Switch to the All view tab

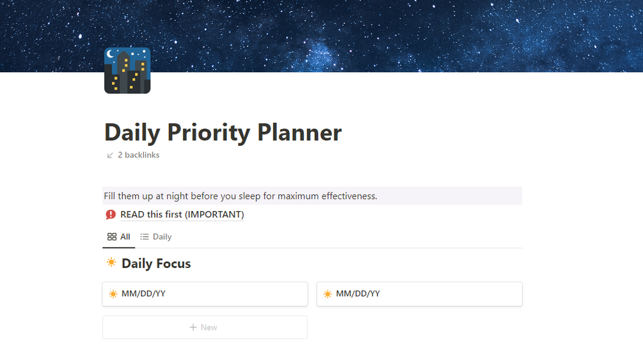118,237
